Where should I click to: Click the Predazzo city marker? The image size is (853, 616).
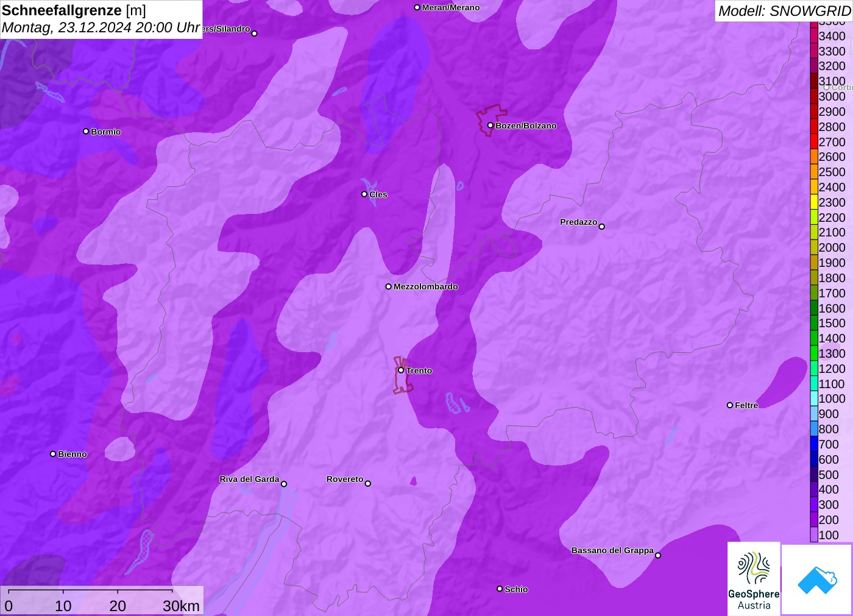click(601, 227)
